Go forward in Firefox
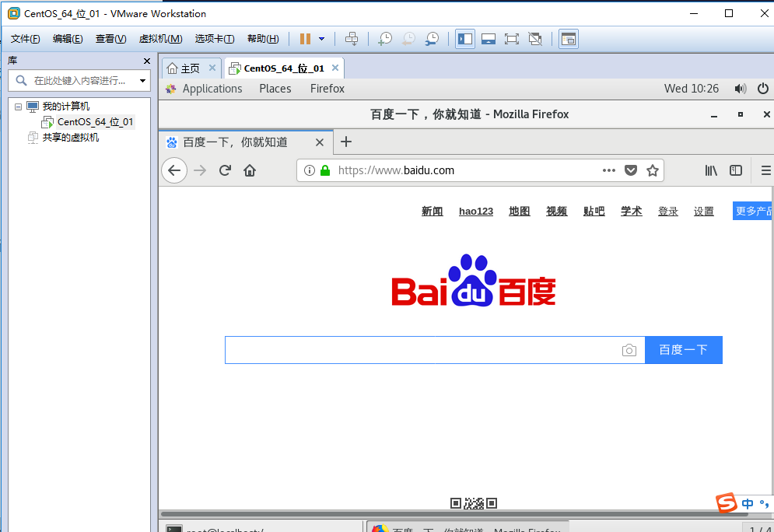 [200, 171]
